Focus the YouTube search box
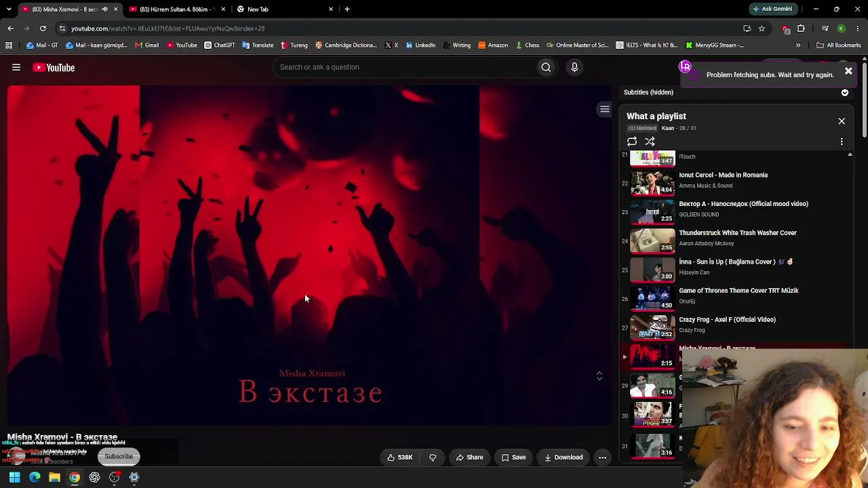The height and width of the screenshot is (488, 868). pyautogui.click(x=406, y=67)
